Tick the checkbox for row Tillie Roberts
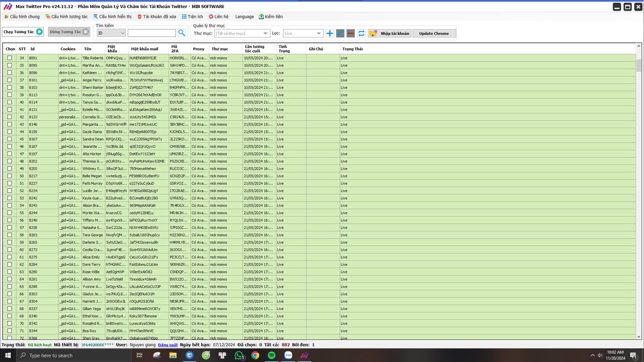 pyautogui.click(x=9, y=57)
